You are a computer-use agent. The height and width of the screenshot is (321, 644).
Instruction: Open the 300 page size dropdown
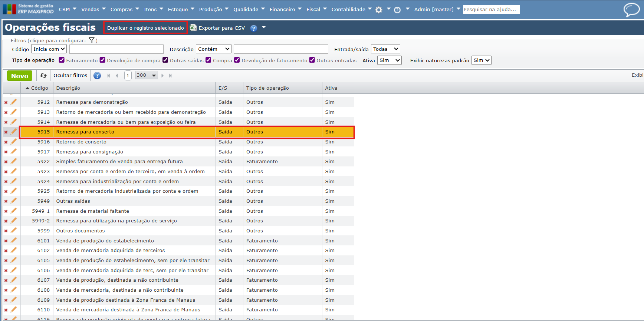click(x=147, y=75)
